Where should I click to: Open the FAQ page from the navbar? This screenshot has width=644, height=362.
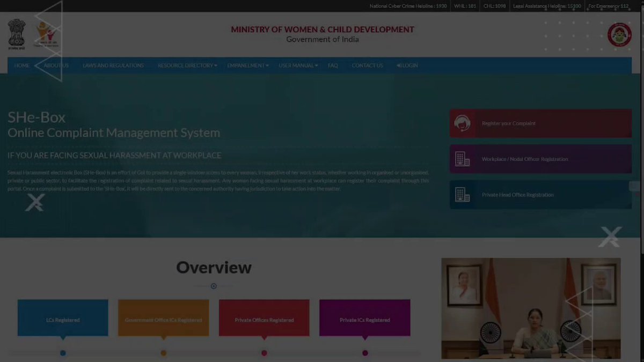point(333,65)
